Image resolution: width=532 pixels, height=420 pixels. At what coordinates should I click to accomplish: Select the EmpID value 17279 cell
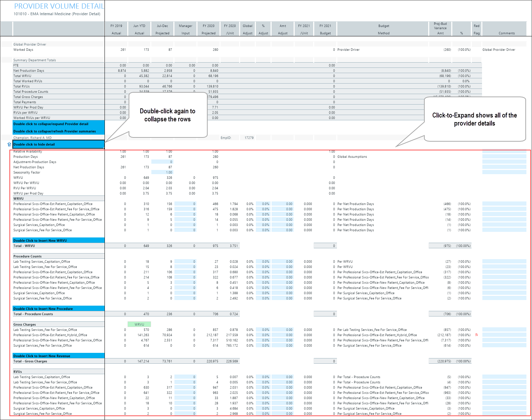click(x=249, y=138)
